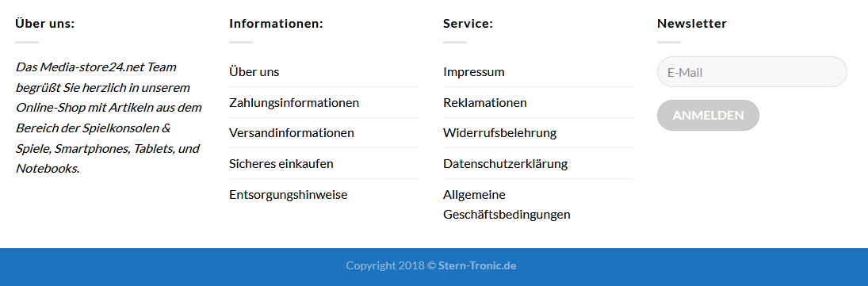Open Allgemeine Geschäftsbedingungen link
Screen dimensions: 868x286
coord(507,204)
